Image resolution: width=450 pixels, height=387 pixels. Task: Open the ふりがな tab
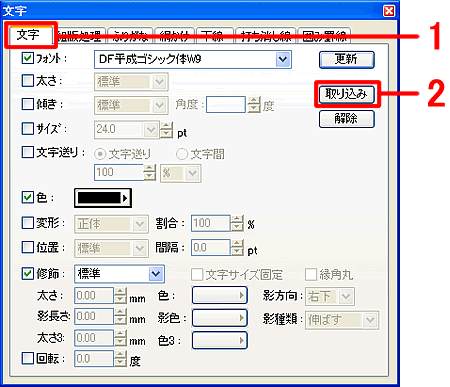pos(130,36)
